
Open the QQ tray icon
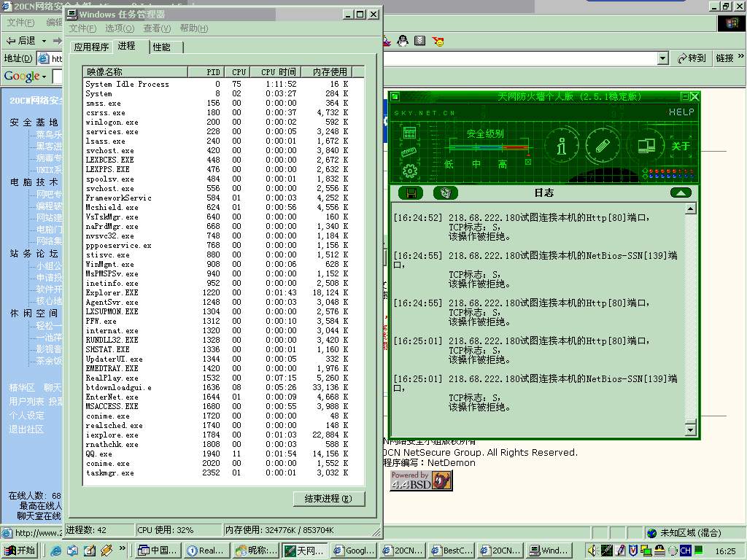pos(659,551)
